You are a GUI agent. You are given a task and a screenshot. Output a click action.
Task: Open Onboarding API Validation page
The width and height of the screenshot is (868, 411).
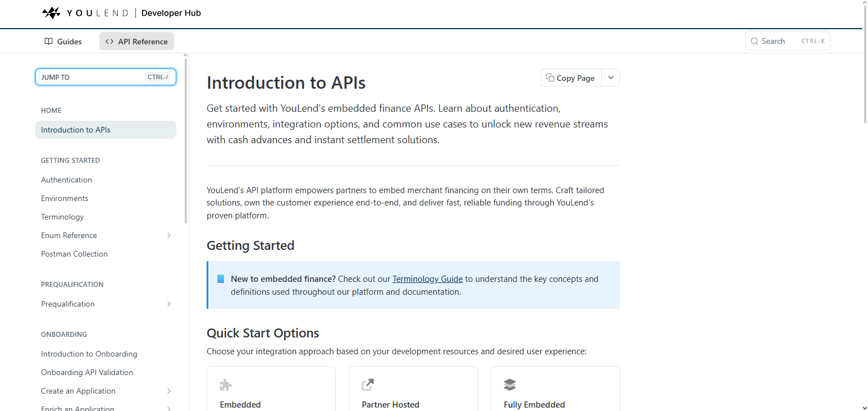[x=87, y=372]
